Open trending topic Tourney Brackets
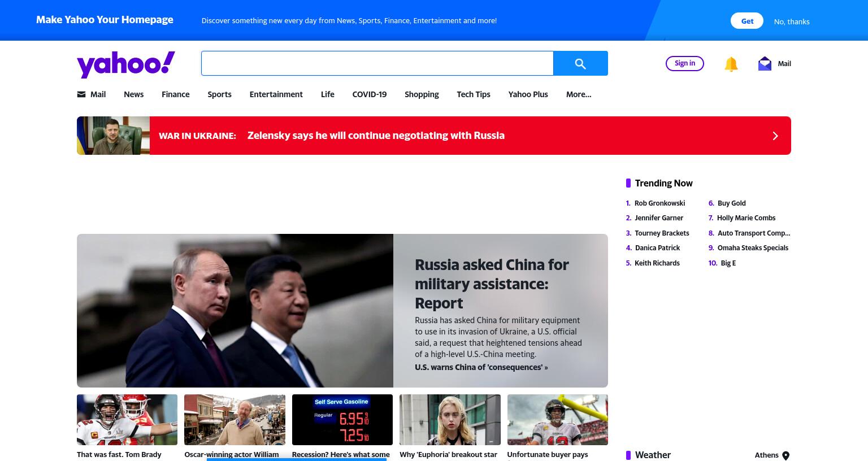The height and width of the screenshot is (461, 868). click(x=662, y=233)
